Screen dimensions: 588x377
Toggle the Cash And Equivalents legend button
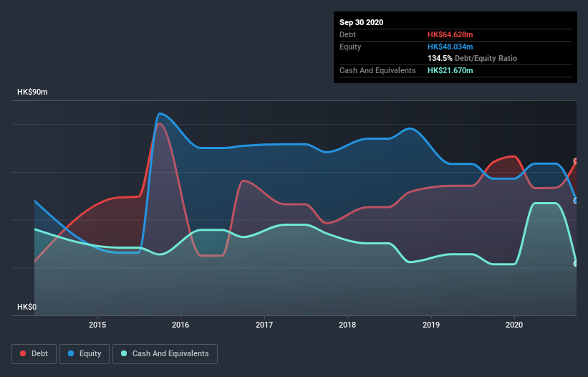(x=165, y=354)
